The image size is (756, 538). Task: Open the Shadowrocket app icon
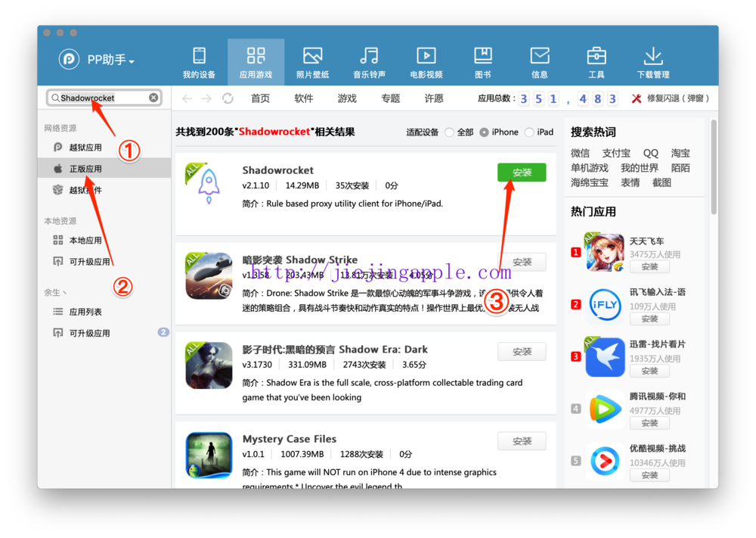coord(209,185)
